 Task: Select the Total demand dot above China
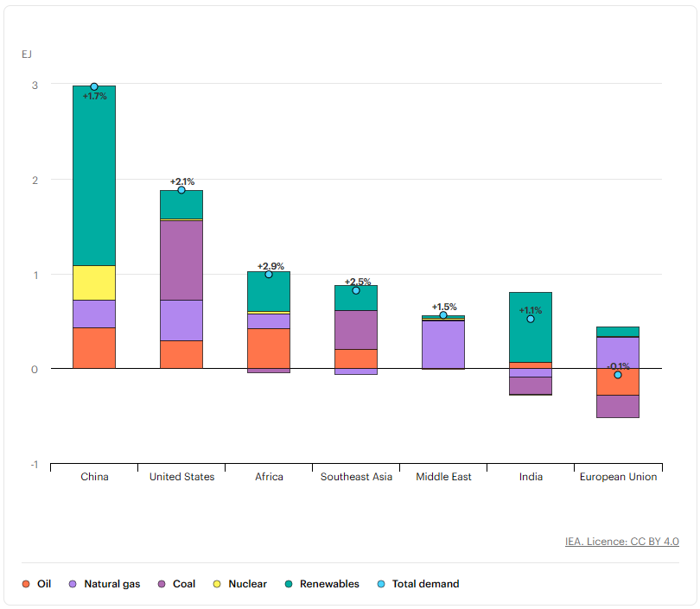pos(95,86)
